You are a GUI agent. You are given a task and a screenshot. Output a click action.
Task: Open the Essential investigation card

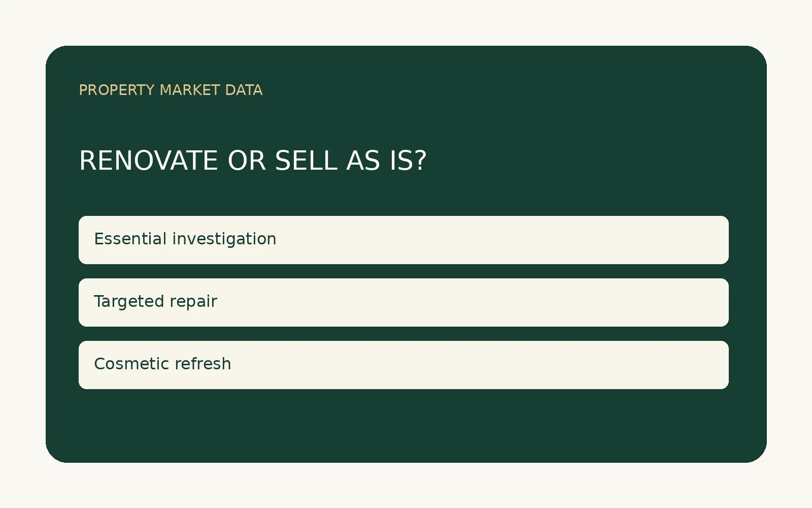pos(403,240)
